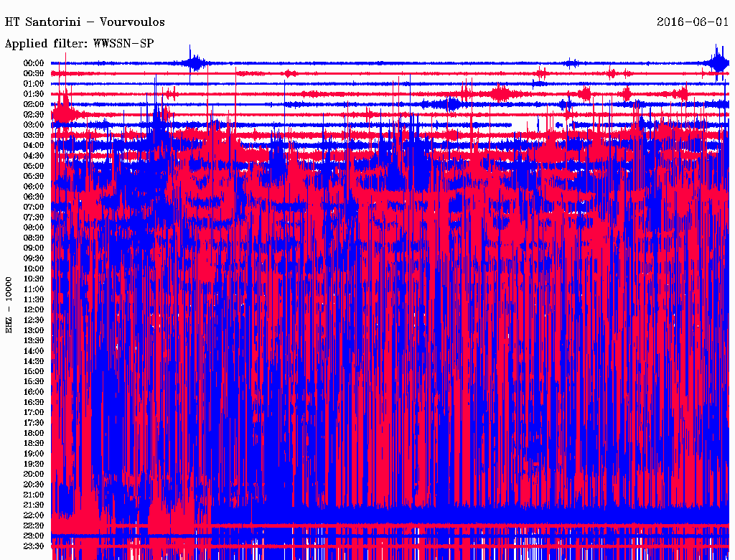Click the 14:30 time label
Screen dimensions: 735x560
34,361
